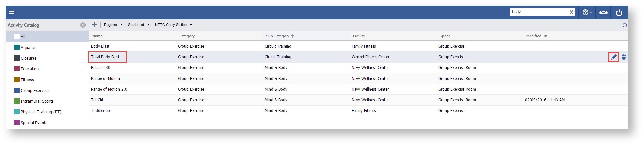This screenshot has width=644, height=145.
Task: Toggle the Aquatics category filter
Action: click(17, 47)
